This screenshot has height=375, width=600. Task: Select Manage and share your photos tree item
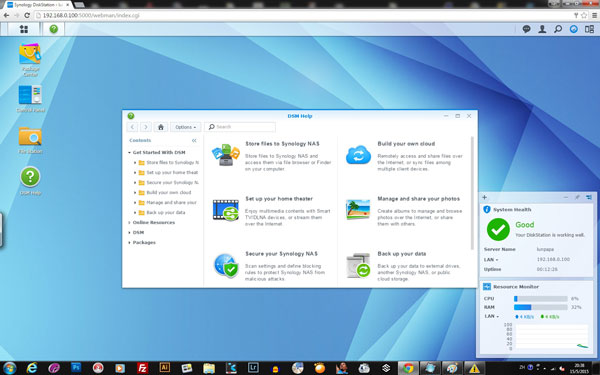coord(171,202)
